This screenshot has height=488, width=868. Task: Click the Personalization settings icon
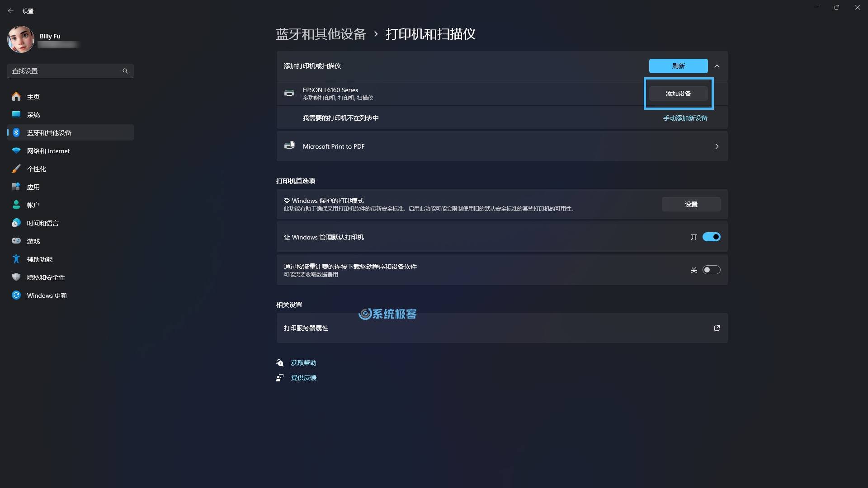click(x=16, y=169)
